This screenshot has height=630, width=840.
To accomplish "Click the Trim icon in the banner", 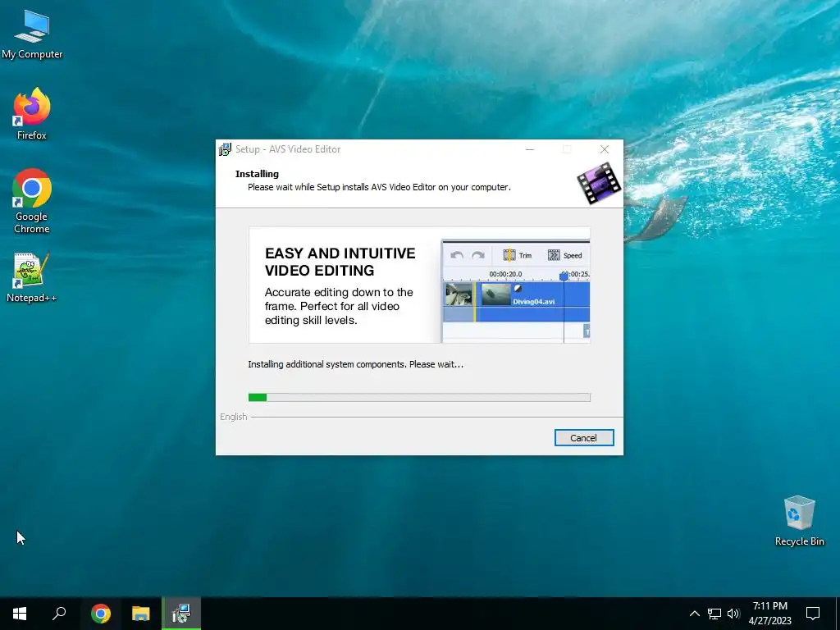I will [x=509, y=255].
